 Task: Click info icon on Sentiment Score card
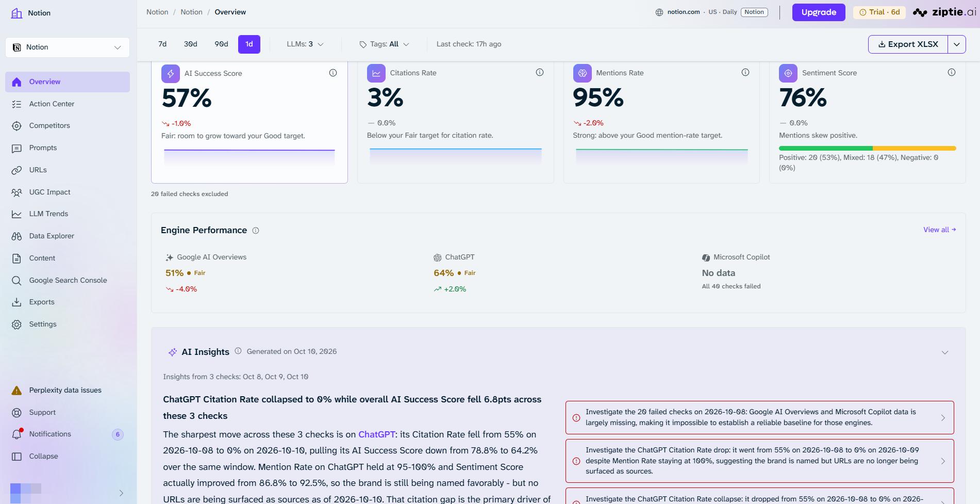[x=952, y=72]
